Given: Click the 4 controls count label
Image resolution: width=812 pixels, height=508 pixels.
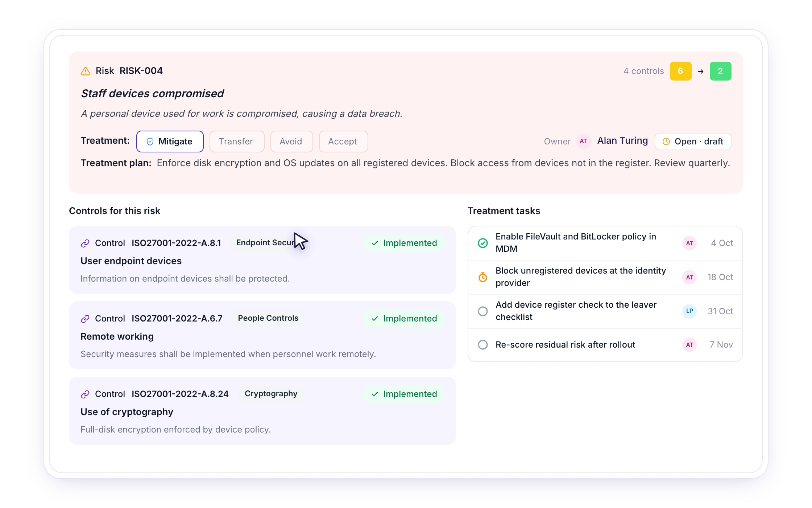Looking at the screenshot, I should tap(644, 71).
